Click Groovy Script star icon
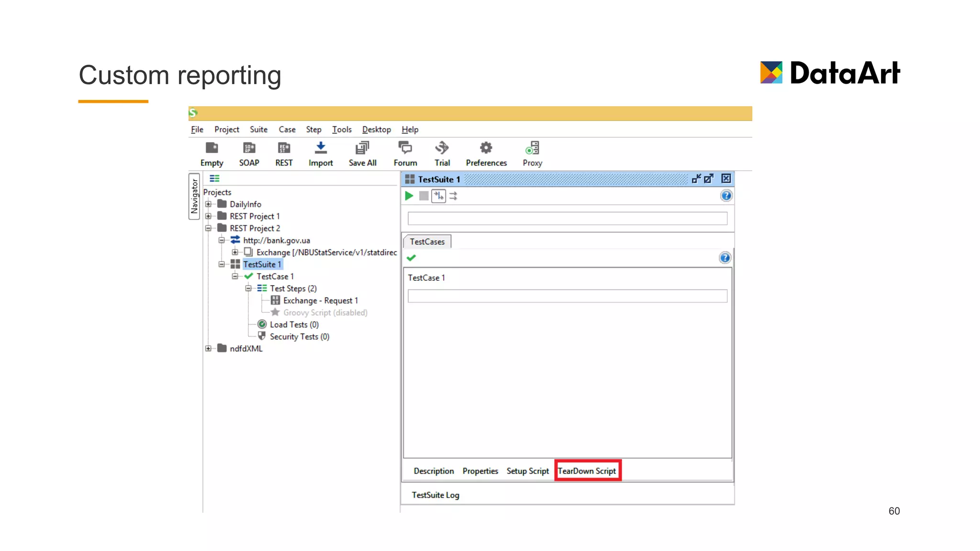980x551 pixels. [x=275, y=312]
